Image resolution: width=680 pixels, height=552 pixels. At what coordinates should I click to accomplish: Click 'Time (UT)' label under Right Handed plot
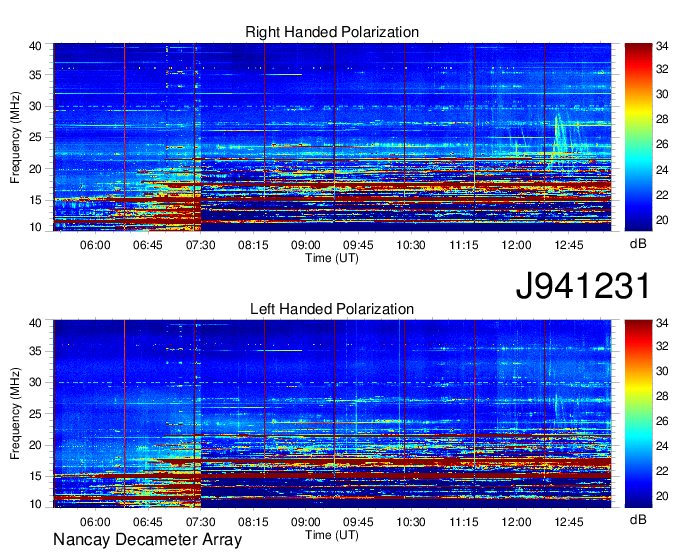[332, 258]
